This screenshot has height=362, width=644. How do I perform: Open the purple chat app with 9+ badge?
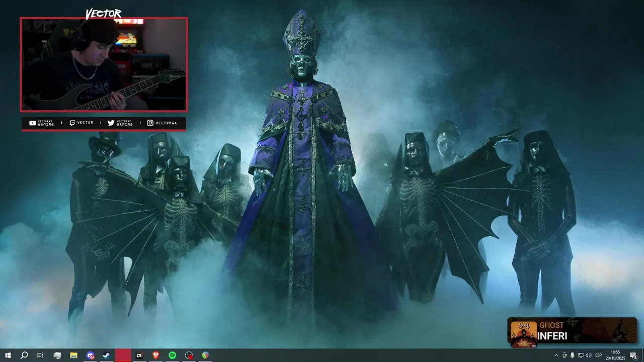90,355
